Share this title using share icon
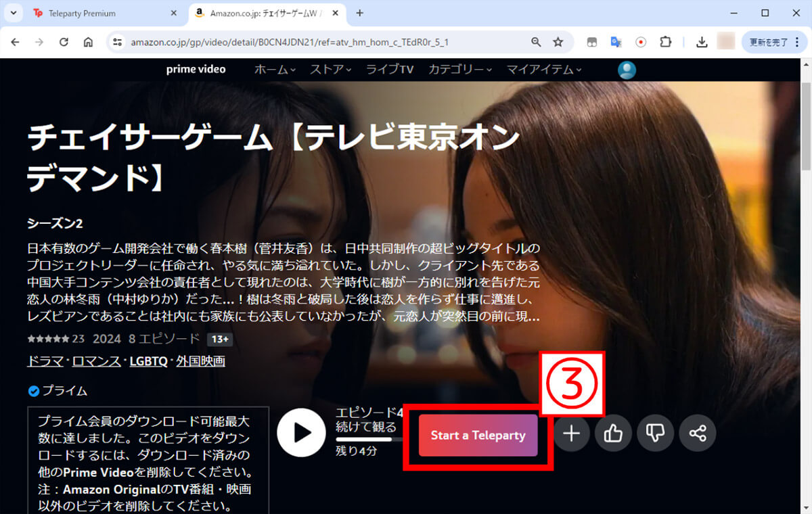Viewport: 812px width, 514px height. [x=697, y=434]
